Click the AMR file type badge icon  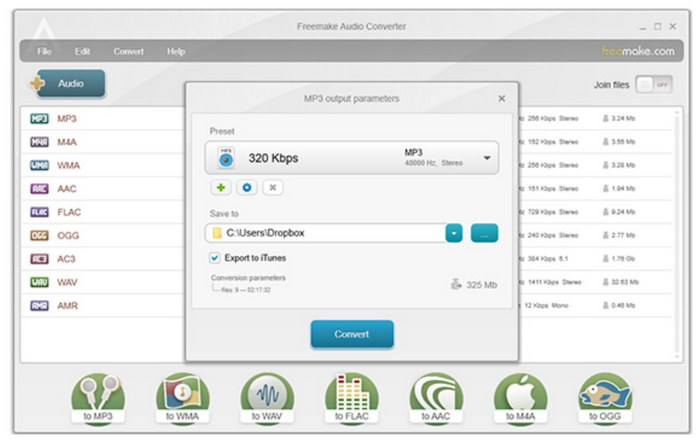(39, 306)
